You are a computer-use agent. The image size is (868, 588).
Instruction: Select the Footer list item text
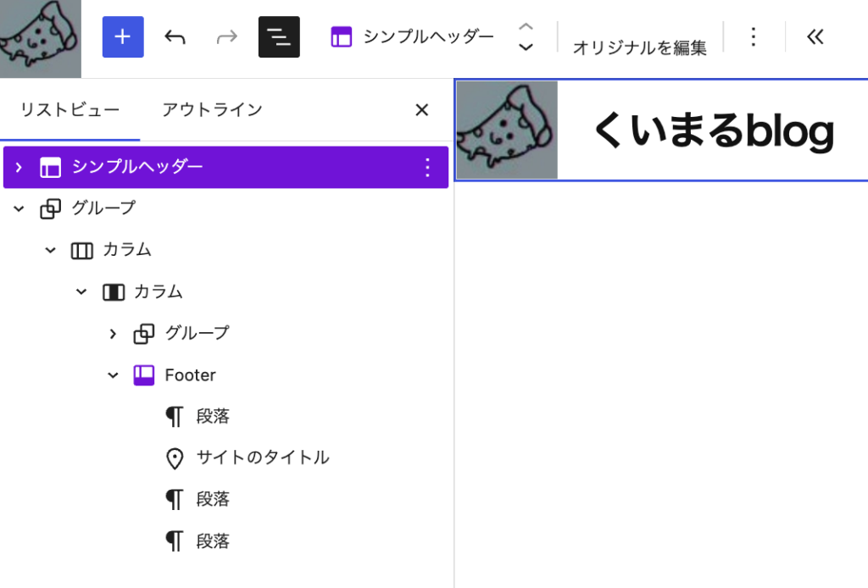click(191, 375)
